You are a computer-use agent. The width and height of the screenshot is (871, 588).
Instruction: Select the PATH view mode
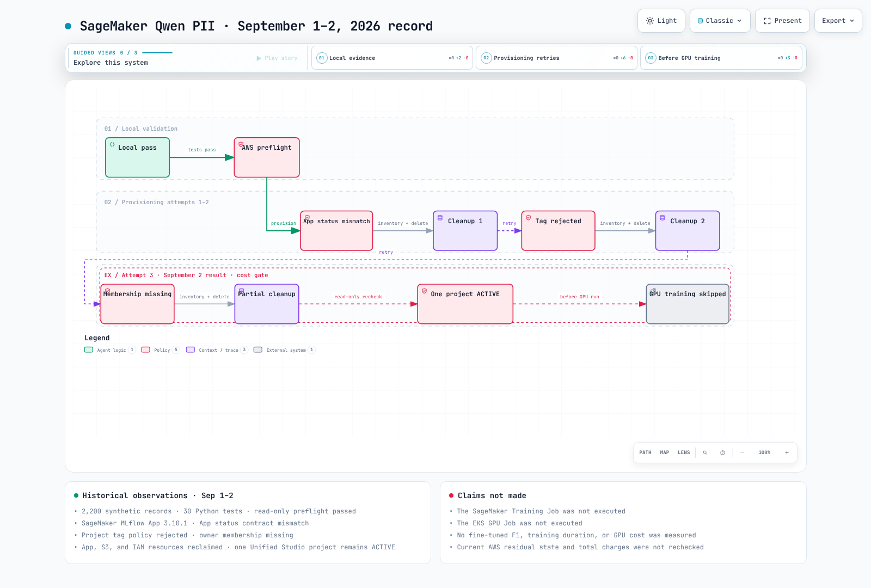pos(645,452)
